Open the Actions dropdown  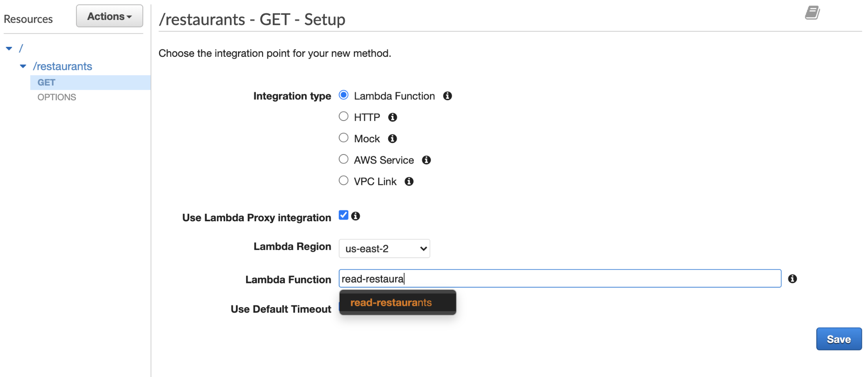pyautogui.click(x=109, y=16)
